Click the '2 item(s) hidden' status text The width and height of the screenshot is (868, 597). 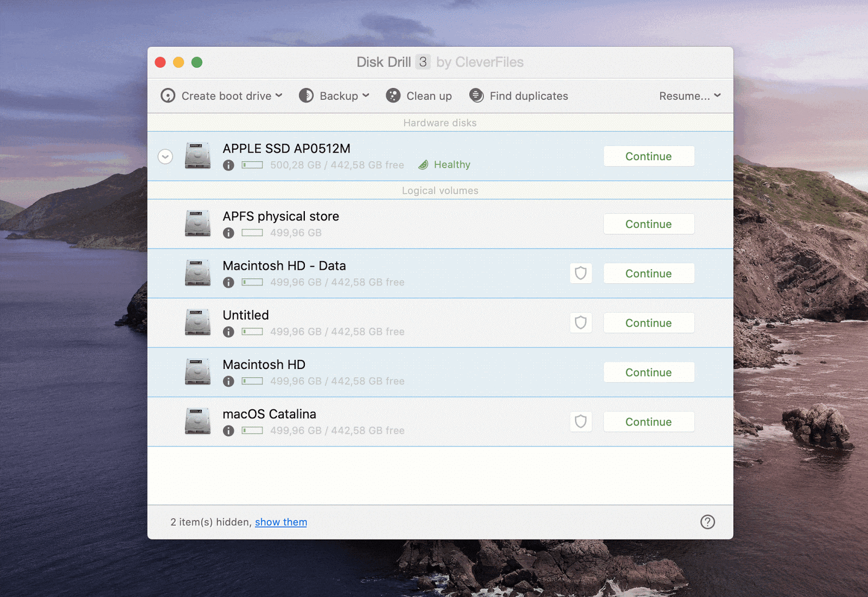pos(211,522)
